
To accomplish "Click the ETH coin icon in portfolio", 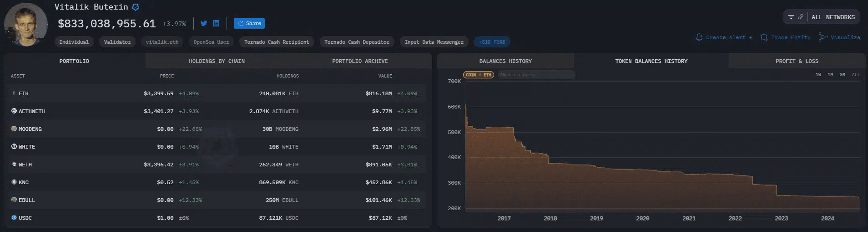I will (x=14, y=93).
